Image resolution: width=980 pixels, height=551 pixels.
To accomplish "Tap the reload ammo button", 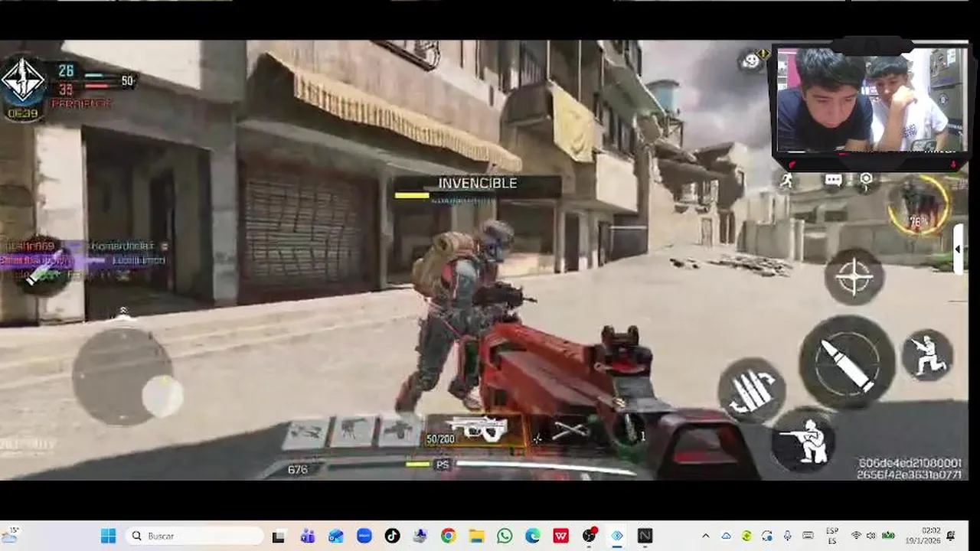I will click(751, 390).
